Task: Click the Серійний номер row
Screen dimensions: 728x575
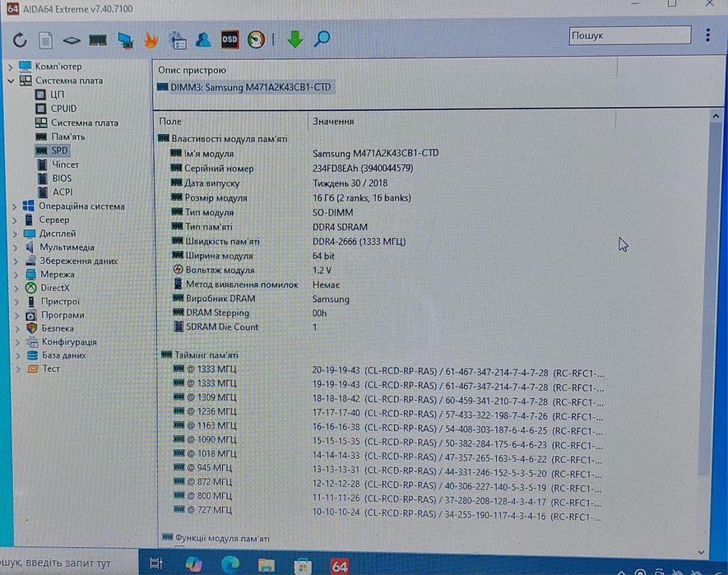Action: tap(291, 169)
